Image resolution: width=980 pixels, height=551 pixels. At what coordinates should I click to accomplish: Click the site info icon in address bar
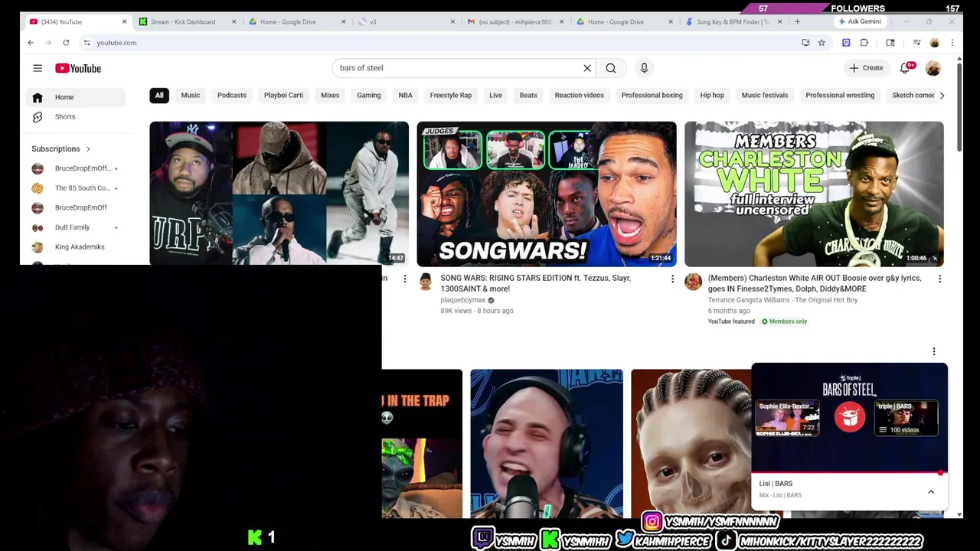[87, 43]
